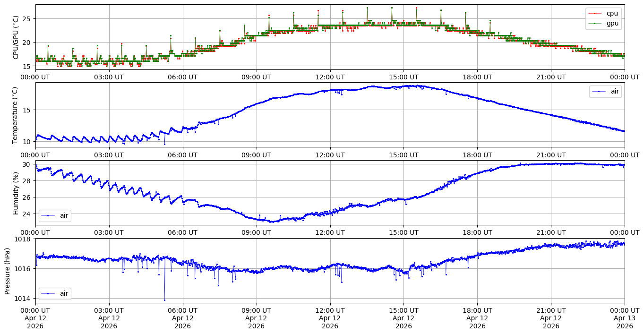This screenshot has height=334, width=644.
Task: Click the air legend in the Pressure plot
Action: click(55, 294)
